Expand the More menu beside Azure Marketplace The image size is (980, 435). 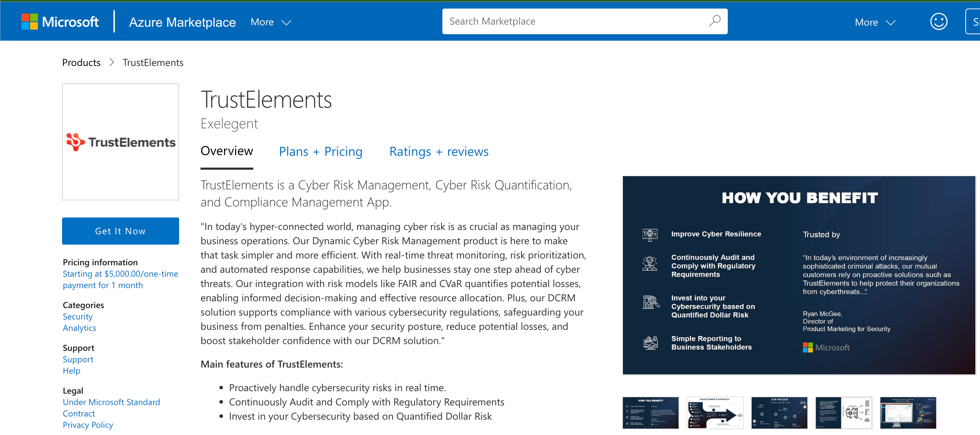point(270,22)
